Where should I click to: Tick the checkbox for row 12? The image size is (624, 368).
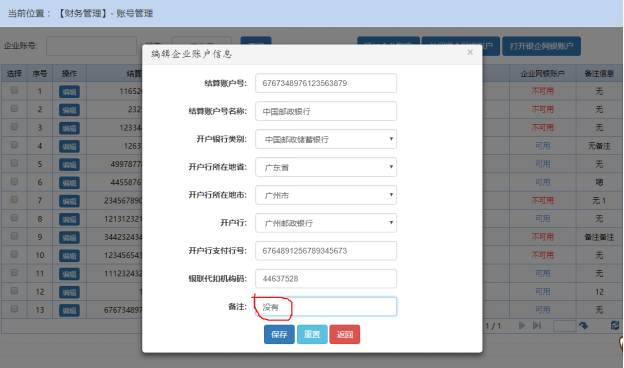pos(14,291)
